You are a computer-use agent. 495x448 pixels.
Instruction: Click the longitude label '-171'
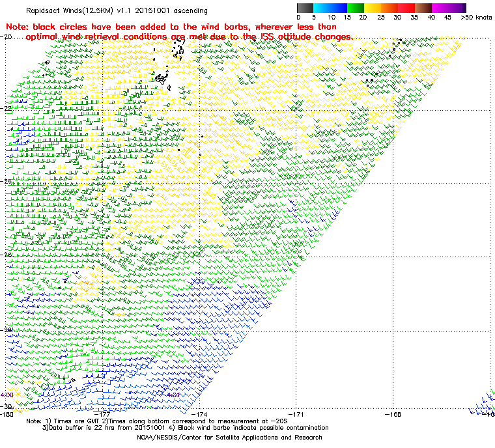tap(296, 414)
